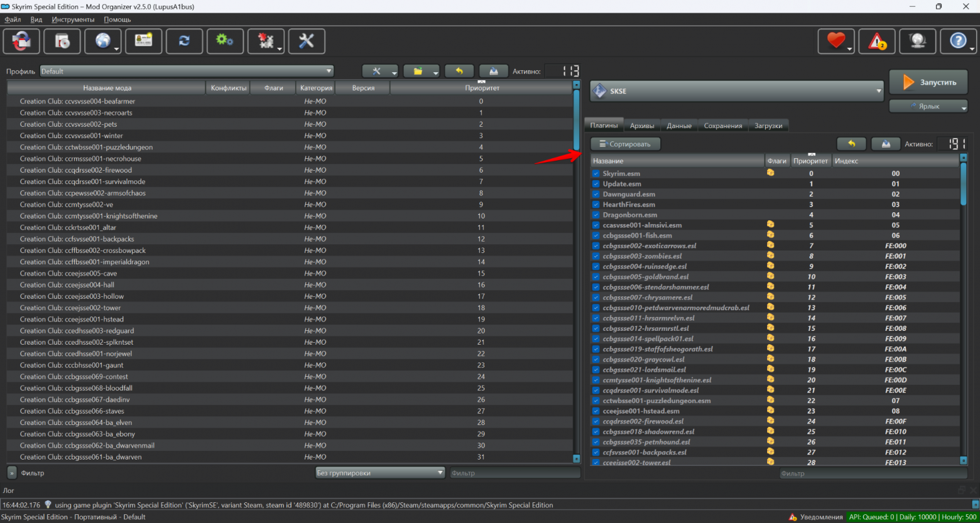The height and width of the screenshot is (523, 980).
Task: Click the warning triangle notifications icon
Action: coord(877,41)
